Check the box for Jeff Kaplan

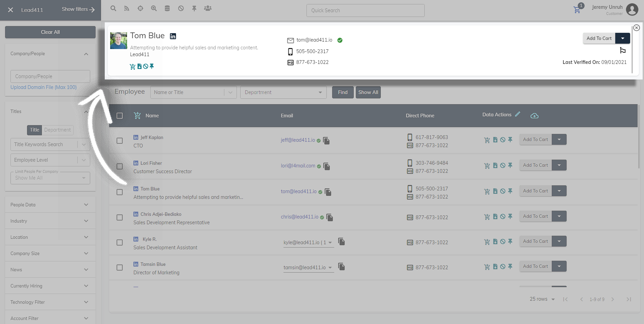(120, 141)
